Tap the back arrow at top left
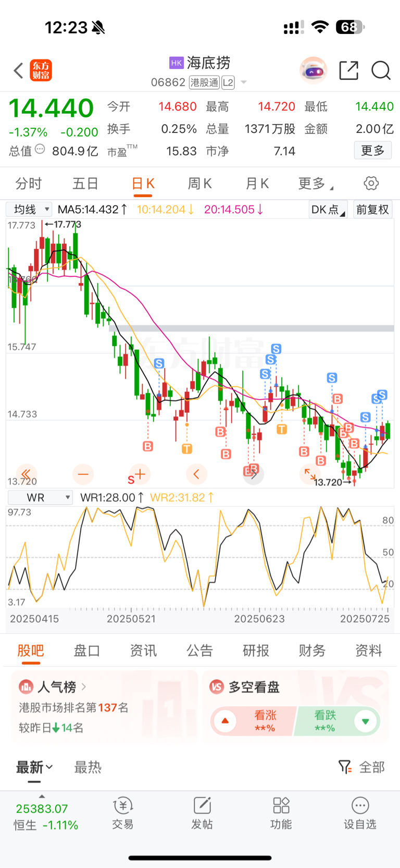Screen dimensions: 400x868 (x=19, y=70)
